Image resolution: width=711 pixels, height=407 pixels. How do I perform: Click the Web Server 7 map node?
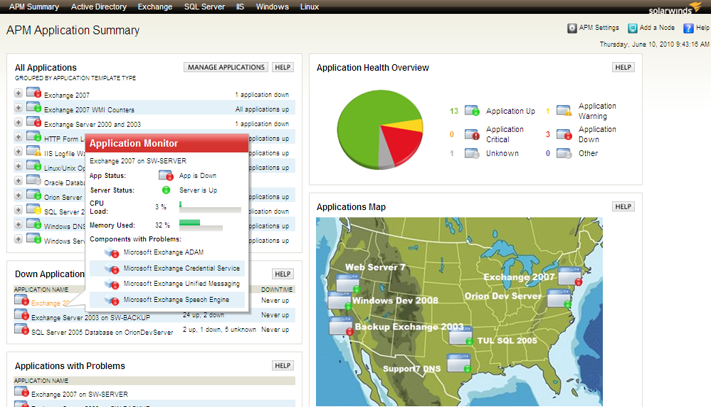tap(348, 283)
